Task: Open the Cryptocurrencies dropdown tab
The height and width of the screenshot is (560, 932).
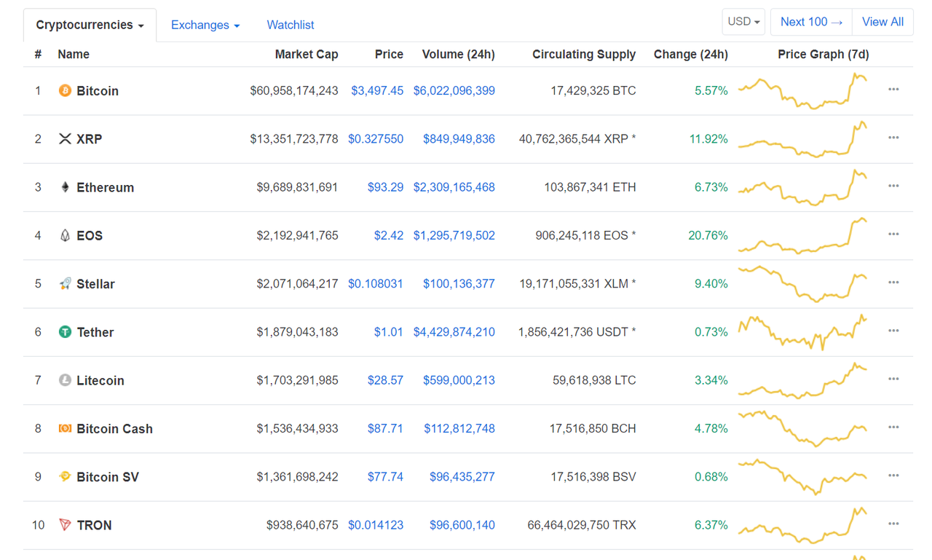Action: click(90, 25)
